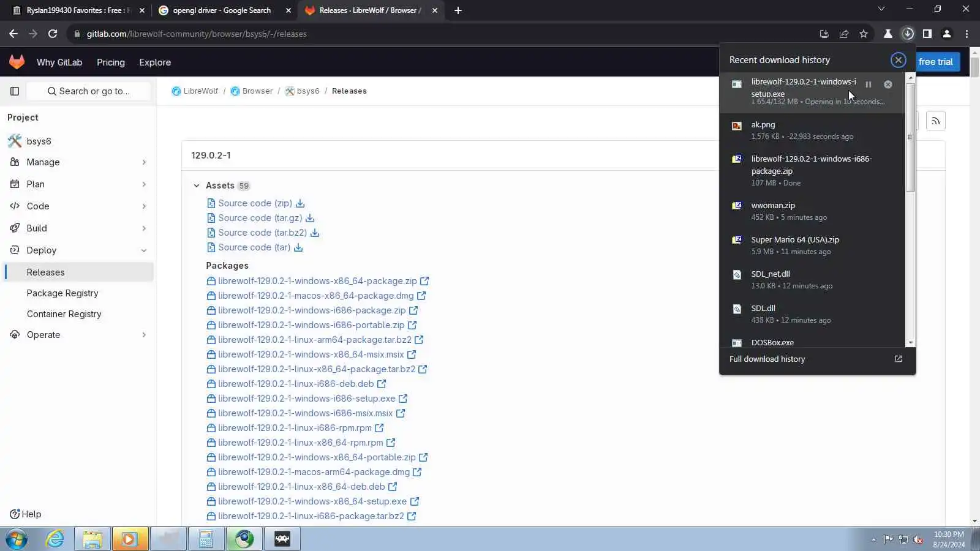Download Source code (tar.bz2) icon
Image resolution: width=980 pixels, height=551 pixels.
coord(315,233)
